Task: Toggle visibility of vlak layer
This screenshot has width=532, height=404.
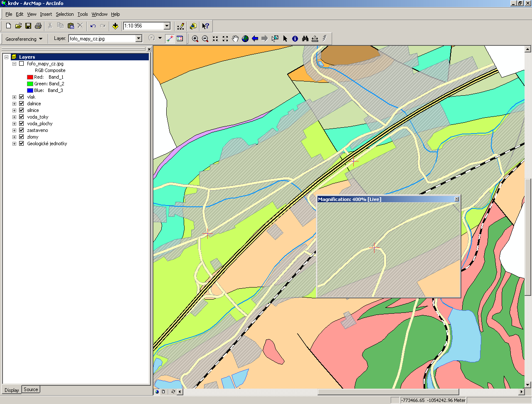Action: (22, 97)
